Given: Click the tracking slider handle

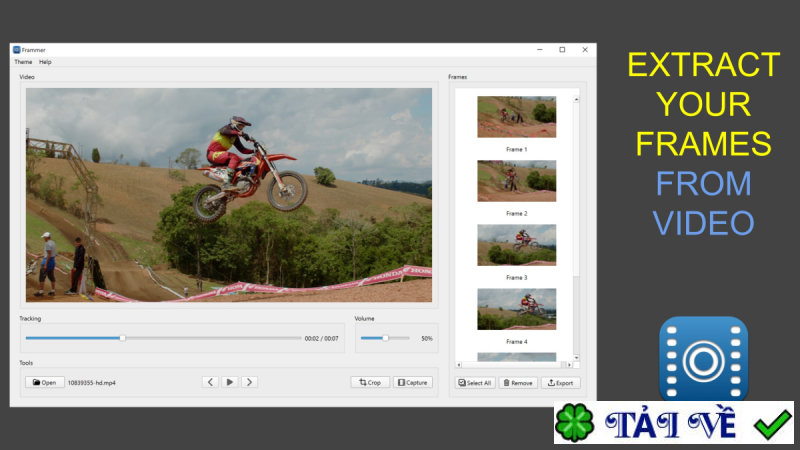Looking at the screenshot, I should [x=122, y=338].
